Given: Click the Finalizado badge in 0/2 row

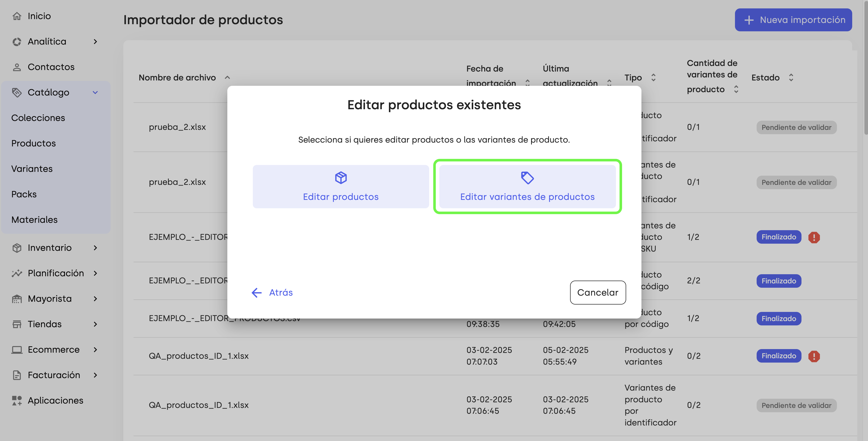Looking at the screenshot, I should pos(779,356).
